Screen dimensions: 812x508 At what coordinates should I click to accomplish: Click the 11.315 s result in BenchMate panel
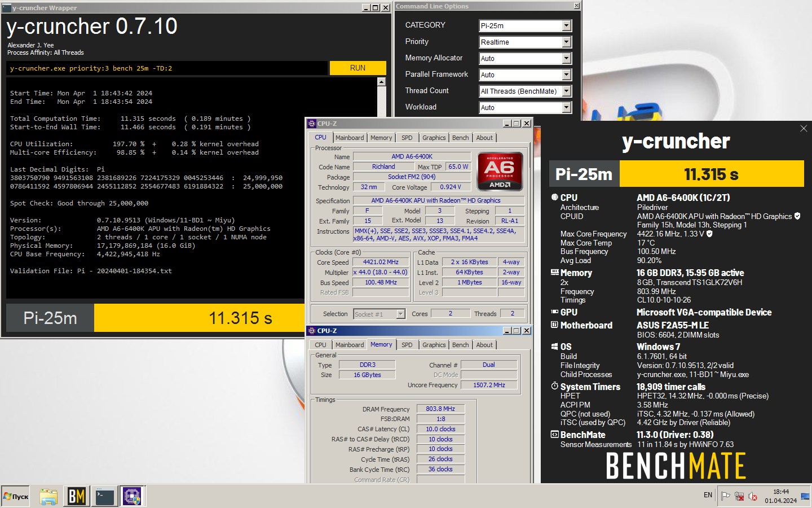(712, 174)
